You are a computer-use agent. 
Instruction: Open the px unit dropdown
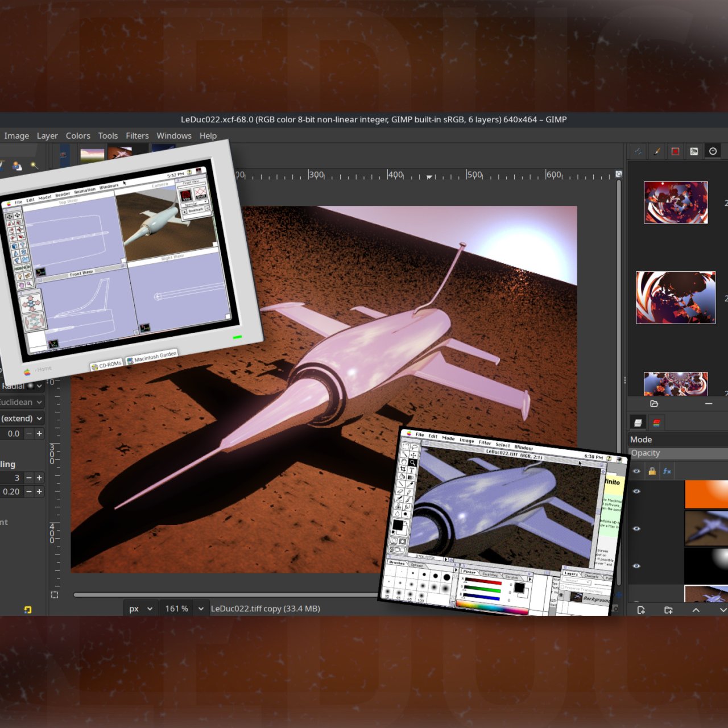pos(140,609)
